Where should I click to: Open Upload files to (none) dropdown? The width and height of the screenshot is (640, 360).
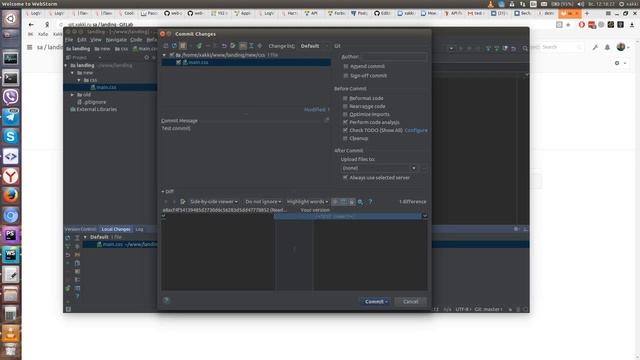[379, 168]
